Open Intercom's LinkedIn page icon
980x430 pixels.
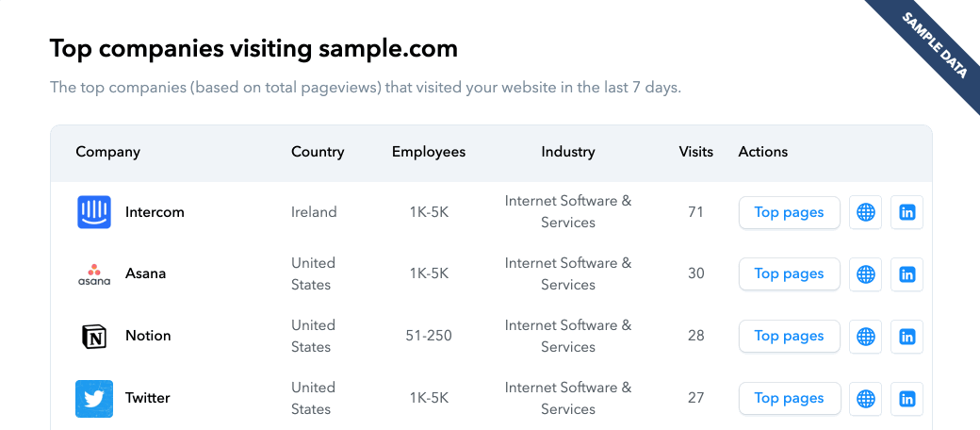tap(906, 212)
